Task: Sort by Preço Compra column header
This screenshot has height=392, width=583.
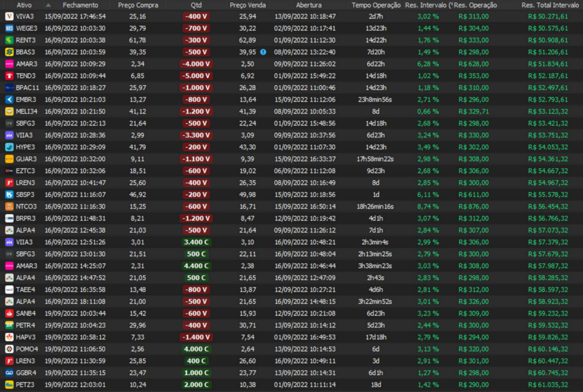Action: pyautogui.click(x=138, y=5)
